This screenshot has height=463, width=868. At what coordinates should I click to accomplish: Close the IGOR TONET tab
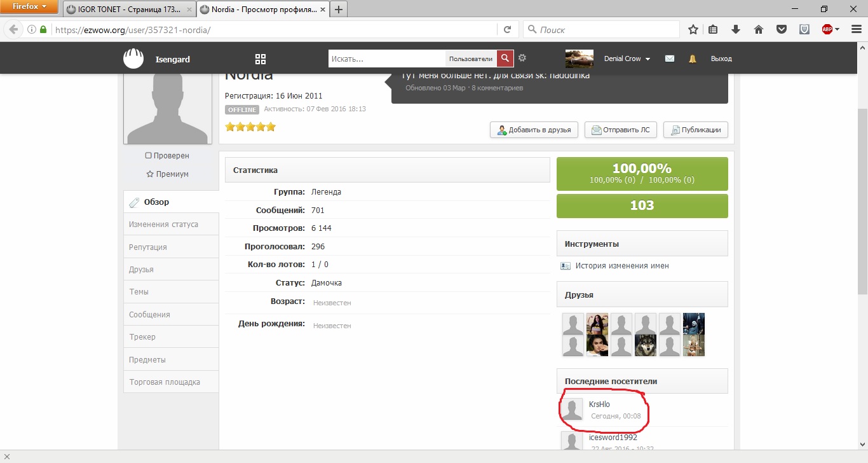pyautogui.click(x=189, y=10)
